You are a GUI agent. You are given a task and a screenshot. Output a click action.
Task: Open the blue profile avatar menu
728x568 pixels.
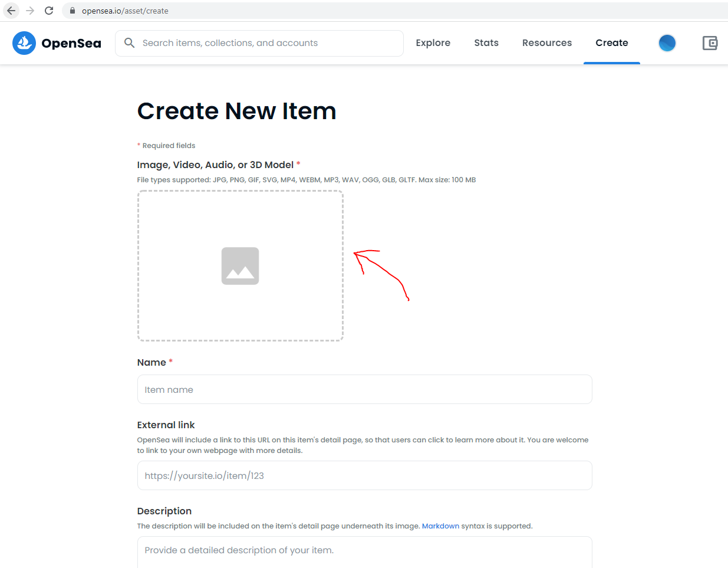pyautogui.click(x=667, y=43)
